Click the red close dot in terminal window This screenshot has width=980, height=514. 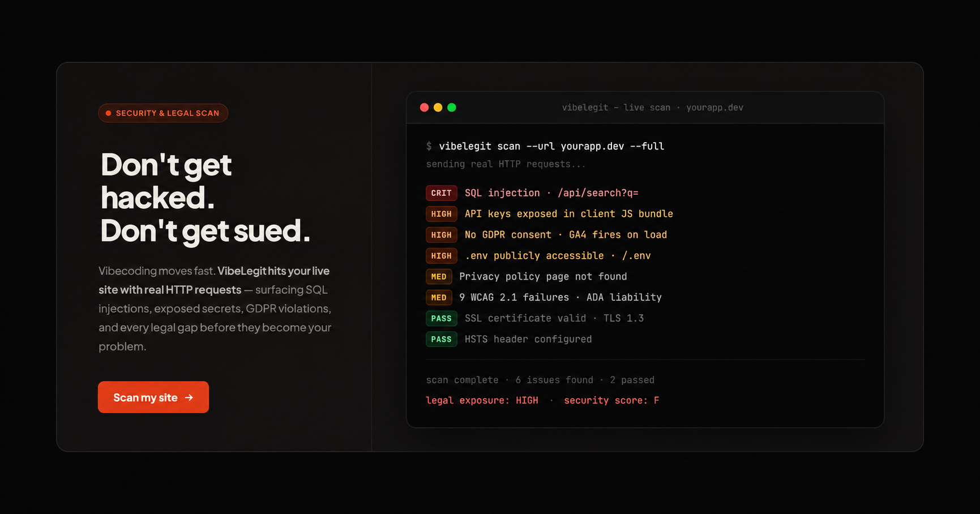click(424, 108)
